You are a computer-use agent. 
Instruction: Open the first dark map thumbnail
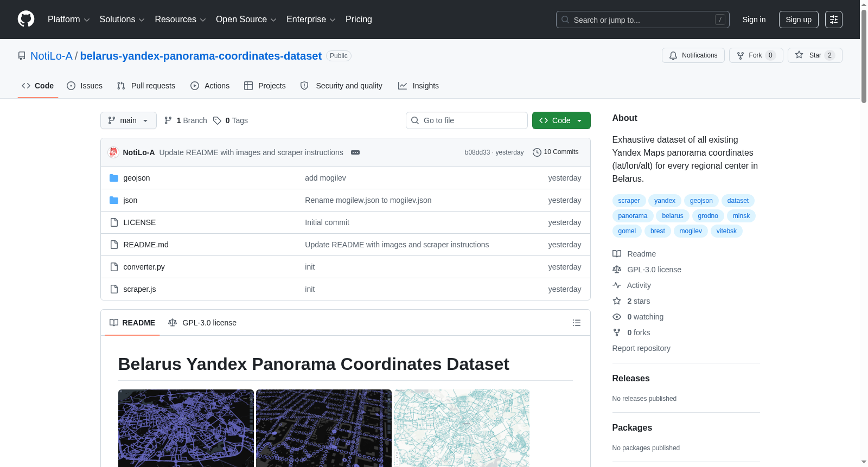(186, 428)
